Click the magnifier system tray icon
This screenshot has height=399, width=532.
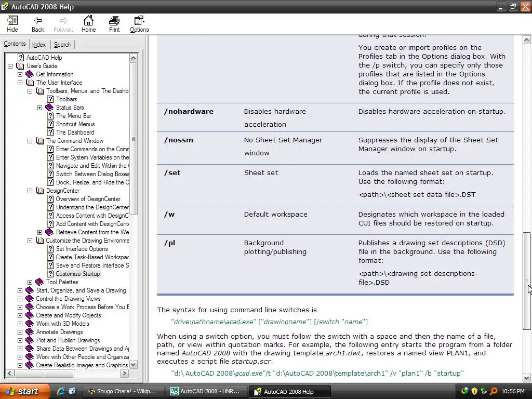pyautogui.click(x=494, y=391)
